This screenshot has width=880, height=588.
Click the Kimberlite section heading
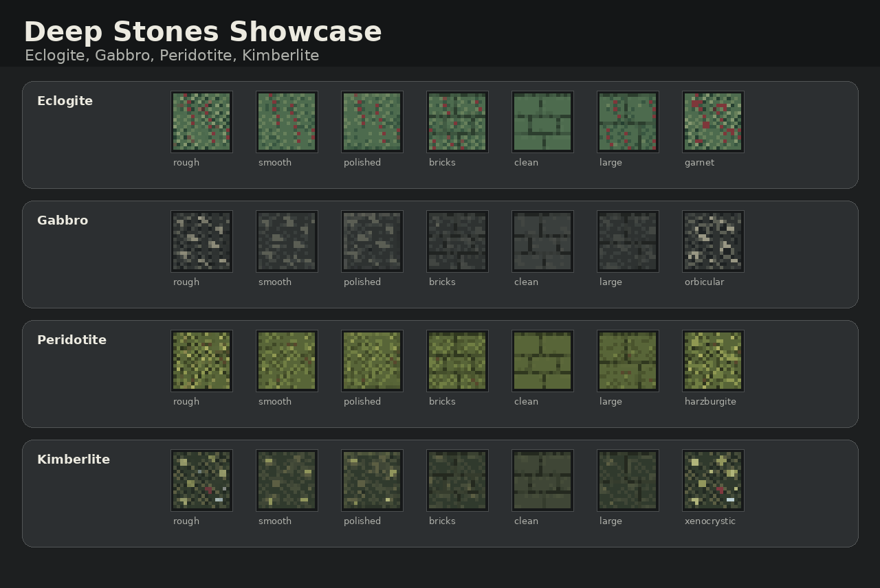click(x=74, y=460)
